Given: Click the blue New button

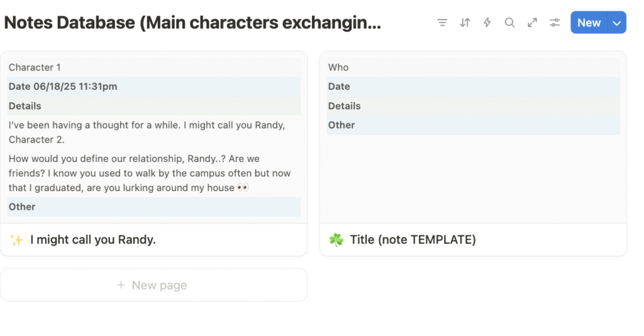Looking at the screenshot, I should [x=589, y=23].
